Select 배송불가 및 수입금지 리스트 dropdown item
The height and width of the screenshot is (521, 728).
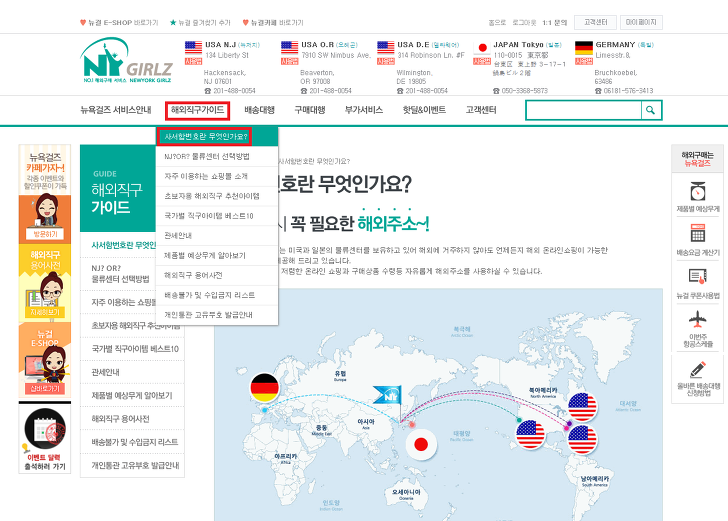(217, 295)
